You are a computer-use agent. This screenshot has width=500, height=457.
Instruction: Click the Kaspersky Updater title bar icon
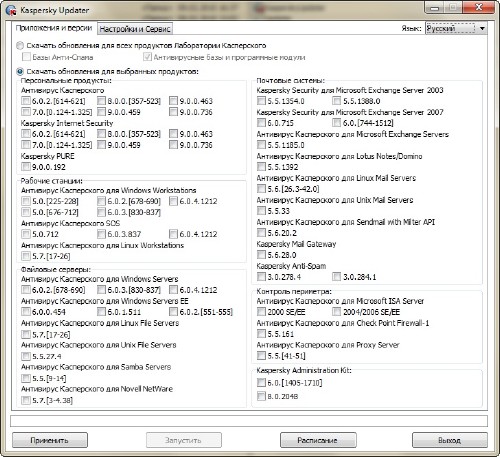11,10
